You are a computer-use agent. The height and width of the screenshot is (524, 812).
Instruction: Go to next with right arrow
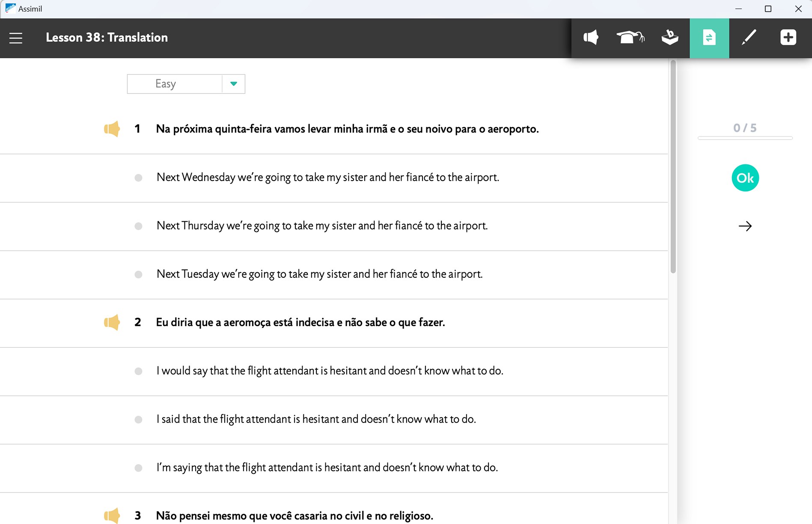pos(745,226)
